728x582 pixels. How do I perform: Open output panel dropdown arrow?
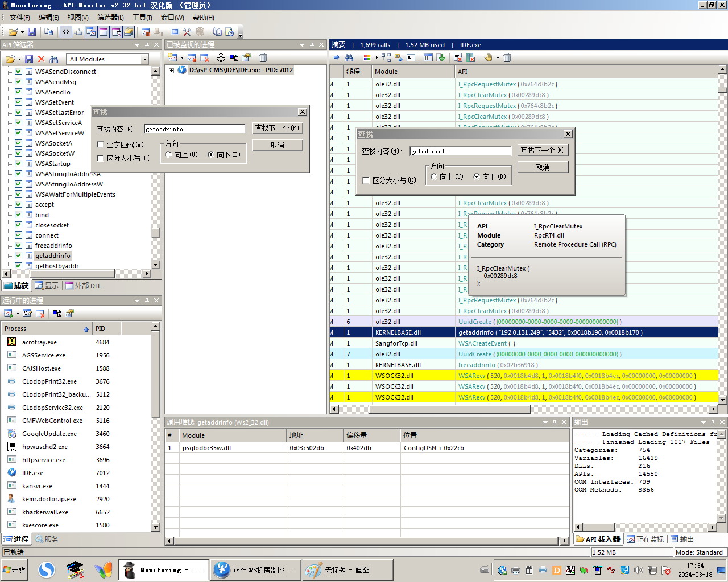702,422
